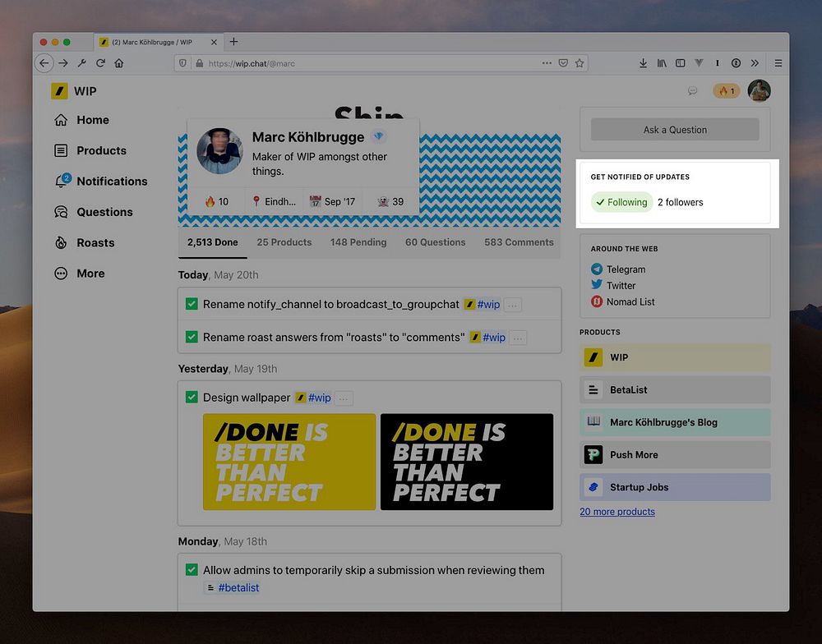
Task: Open the chat bubble icon in header
Action: tap(692, 91)
